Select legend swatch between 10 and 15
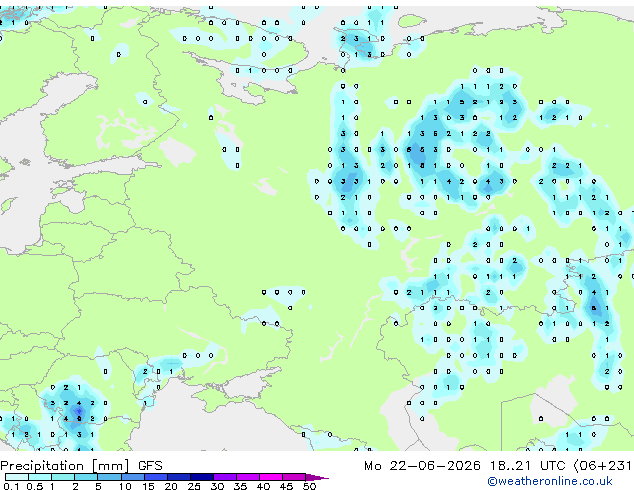Viewport: 634px width, 490px height. pos(133,477)
